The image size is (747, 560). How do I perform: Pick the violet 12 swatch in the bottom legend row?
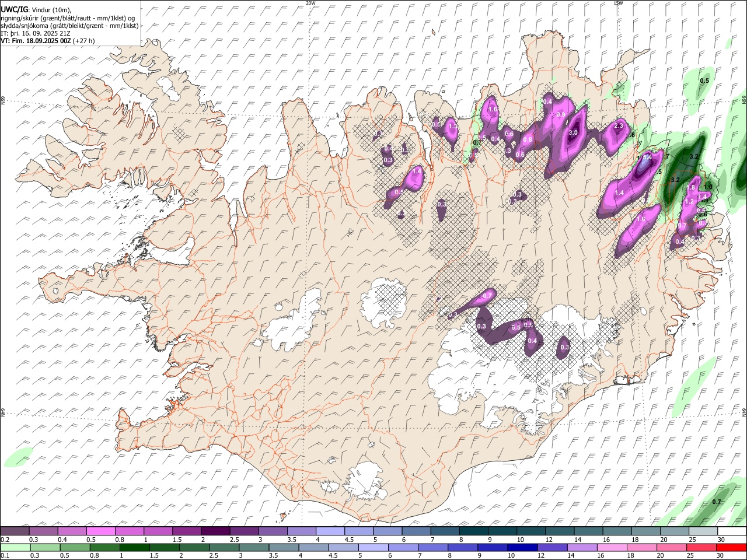click(552, 547)
